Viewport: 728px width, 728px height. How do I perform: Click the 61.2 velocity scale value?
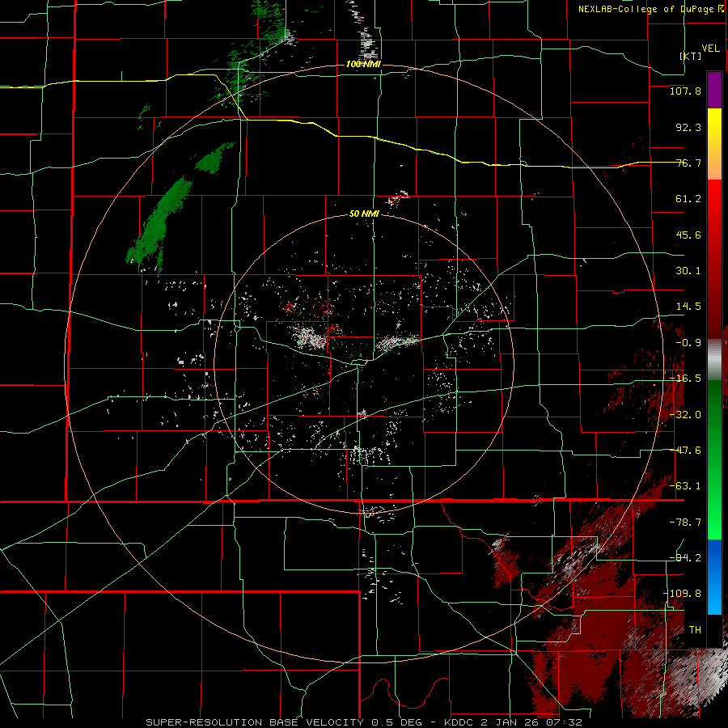click(x=688, y=199)
